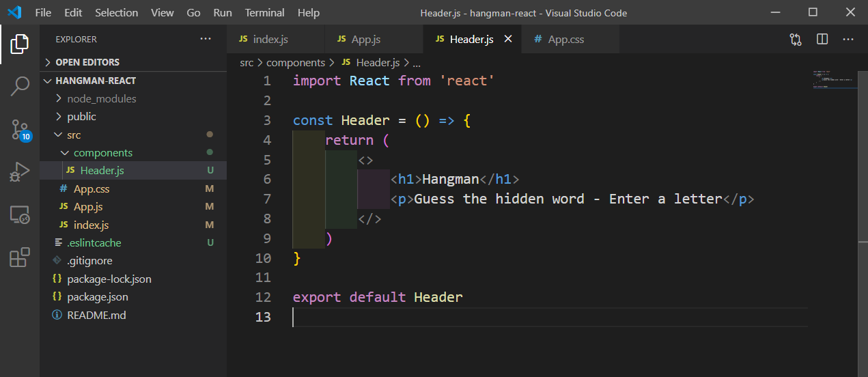Collapse the src folder
Screen dimensions: 868x377
pos(133,135)
